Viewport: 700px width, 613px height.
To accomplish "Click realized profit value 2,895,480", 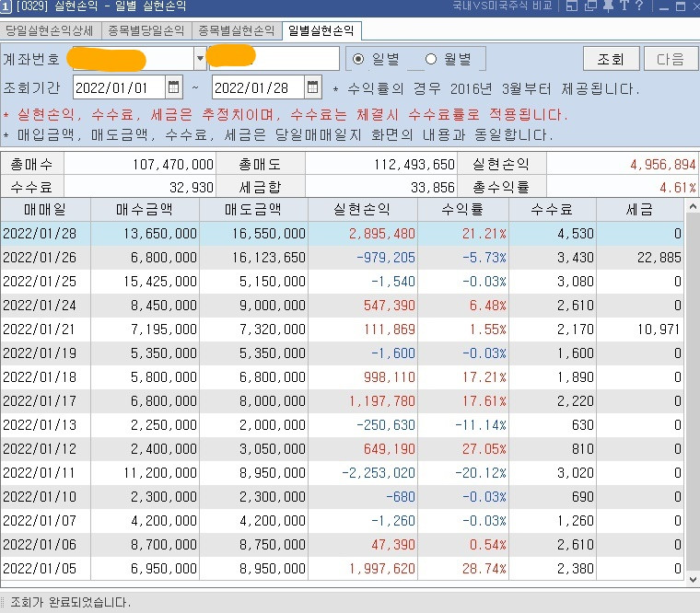I will coord(382,234).
